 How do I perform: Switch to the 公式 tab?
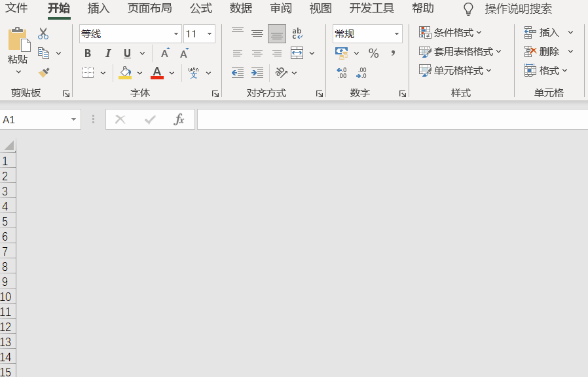coord(201,9)
